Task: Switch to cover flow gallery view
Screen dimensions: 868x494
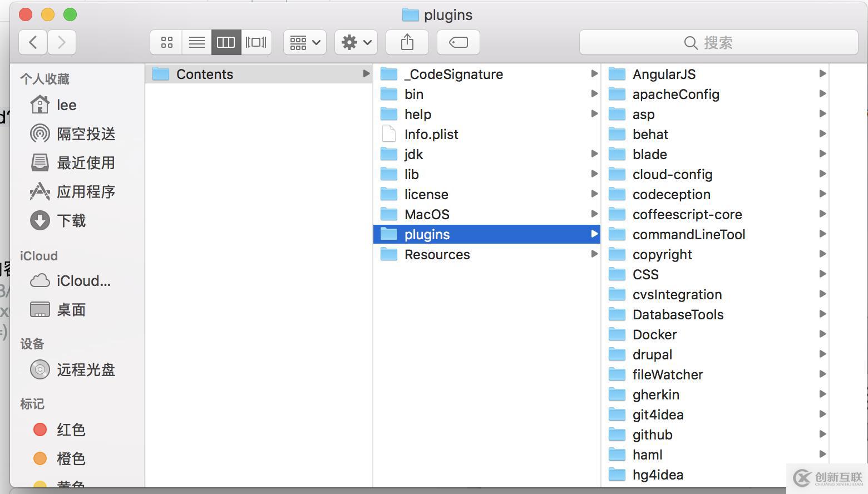Action: coord(256,42)
